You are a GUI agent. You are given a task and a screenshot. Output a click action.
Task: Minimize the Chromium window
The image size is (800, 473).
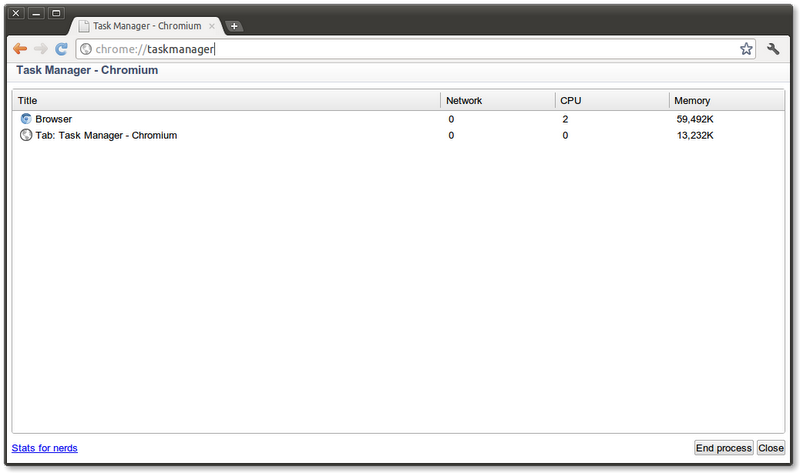(36, 13)
